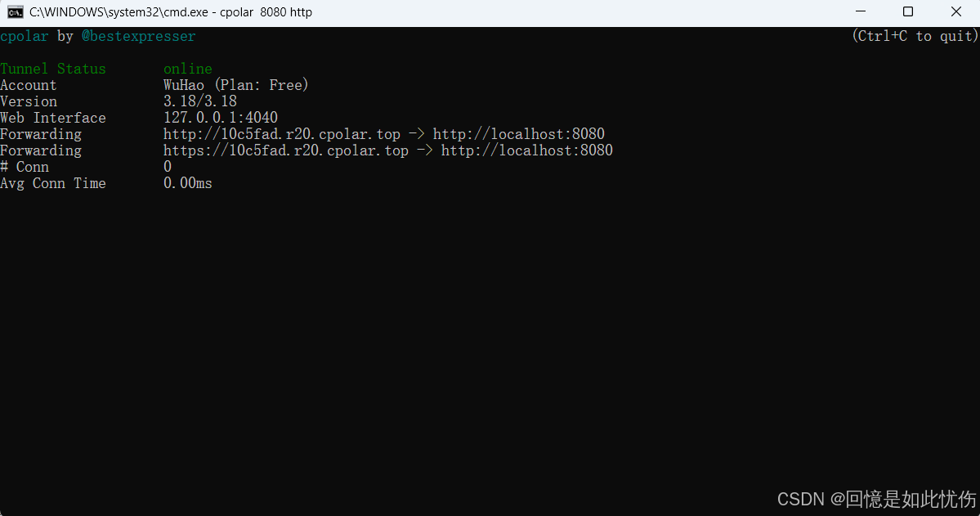Click the "(Ctrl+C to quit)" hint
980x516 pixels.
(x=915, y=36)
